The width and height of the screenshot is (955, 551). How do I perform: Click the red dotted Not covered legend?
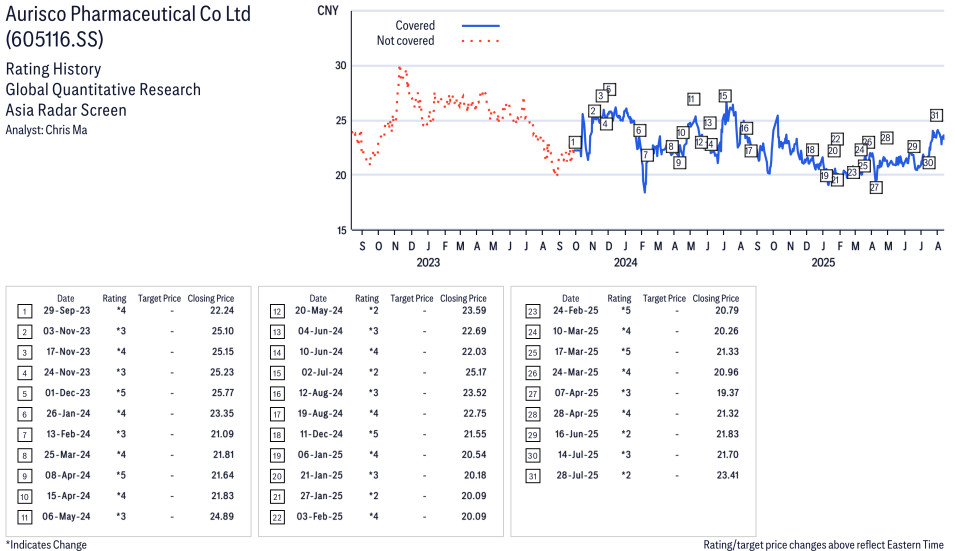click(481, 41)
